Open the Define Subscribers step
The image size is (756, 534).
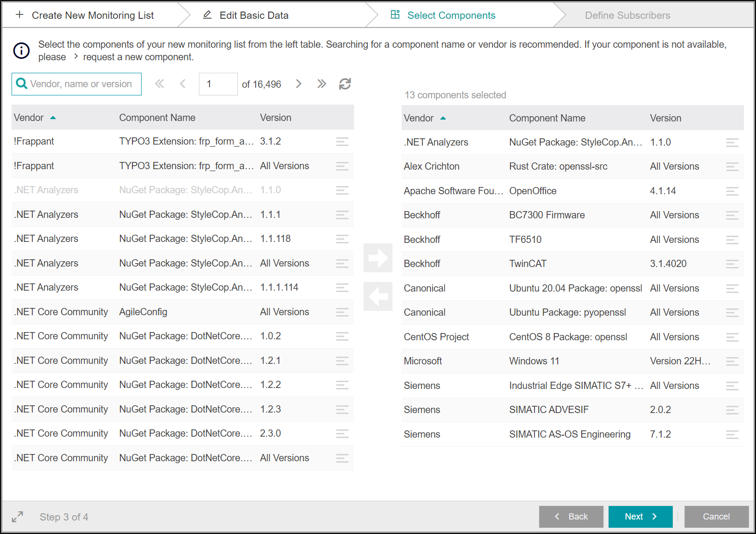tap(627, 15)
